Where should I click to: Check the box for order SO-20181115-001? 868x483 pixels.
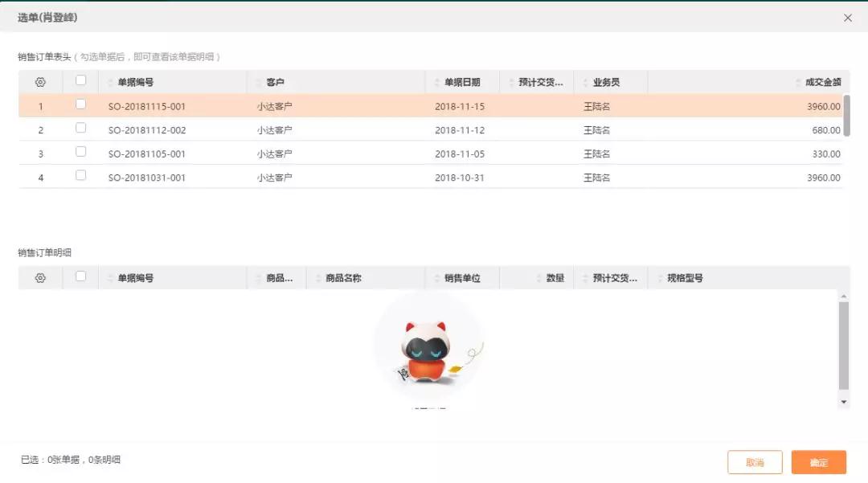pyautogui.click(x=80, y=104)
